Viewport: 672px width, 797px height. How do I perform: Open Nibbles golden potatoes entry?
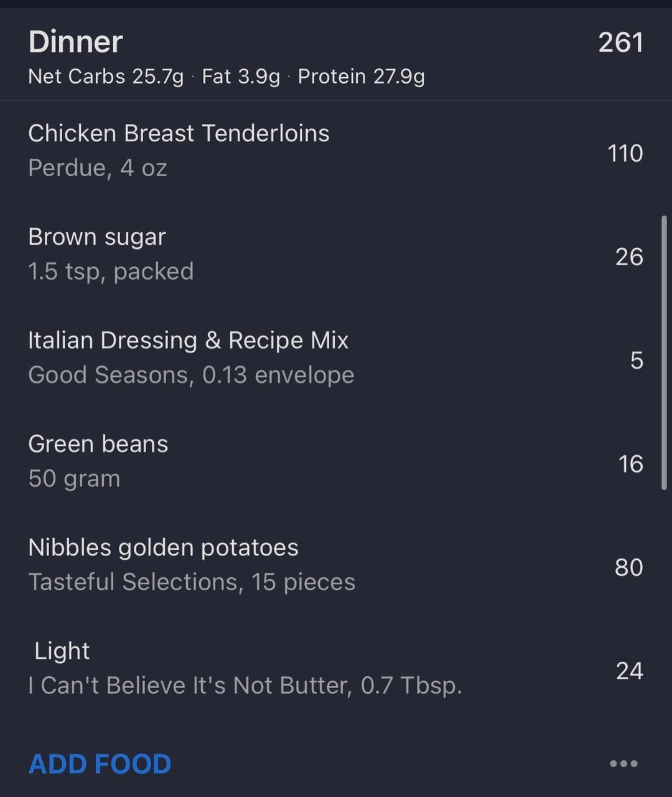(x=163, y=548)
